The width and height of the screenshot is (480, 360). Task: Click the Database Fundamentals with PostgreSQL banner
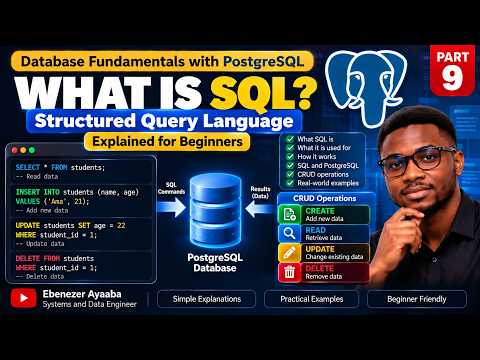(x=162, y=61)
